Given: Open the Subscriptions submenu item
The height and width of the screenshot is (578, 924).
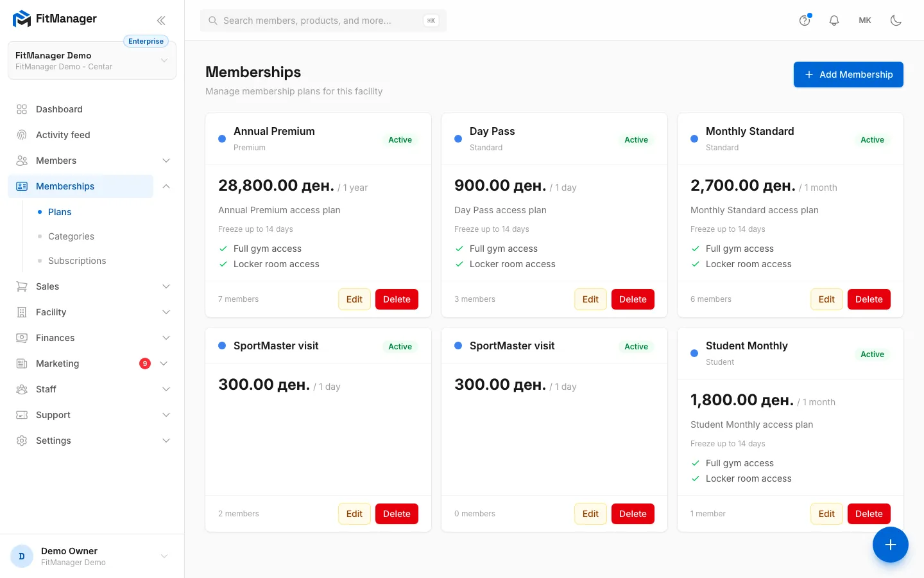Looking at the screenshot, I should (x=77, y=261).
